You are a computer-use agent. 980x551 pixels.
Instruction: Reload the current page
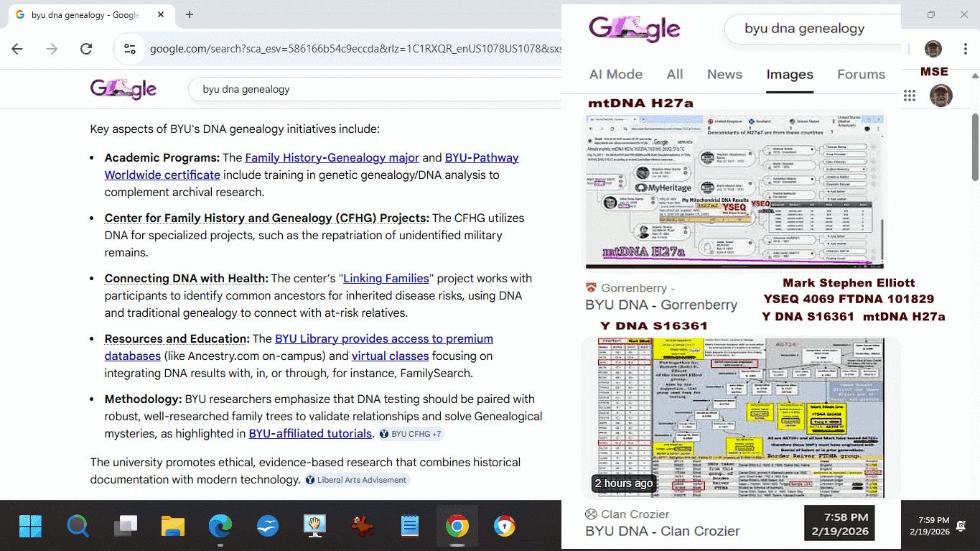(x=86, y=49)
